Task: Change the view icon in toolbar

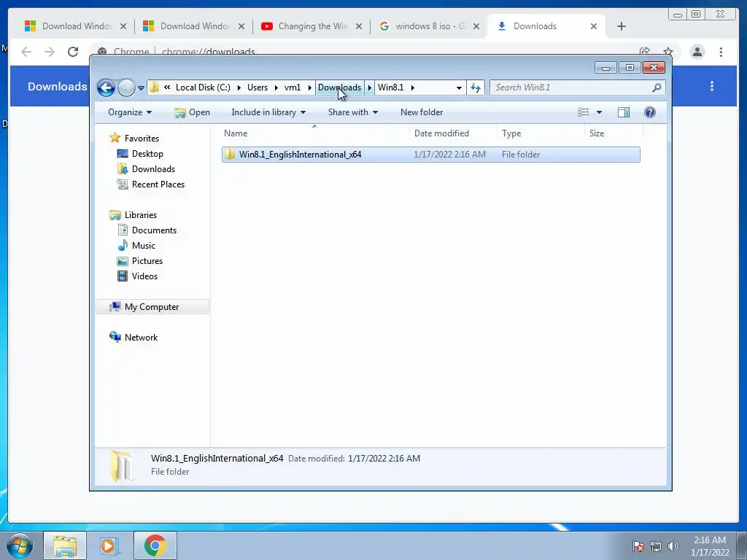Action: pos(584,112)
